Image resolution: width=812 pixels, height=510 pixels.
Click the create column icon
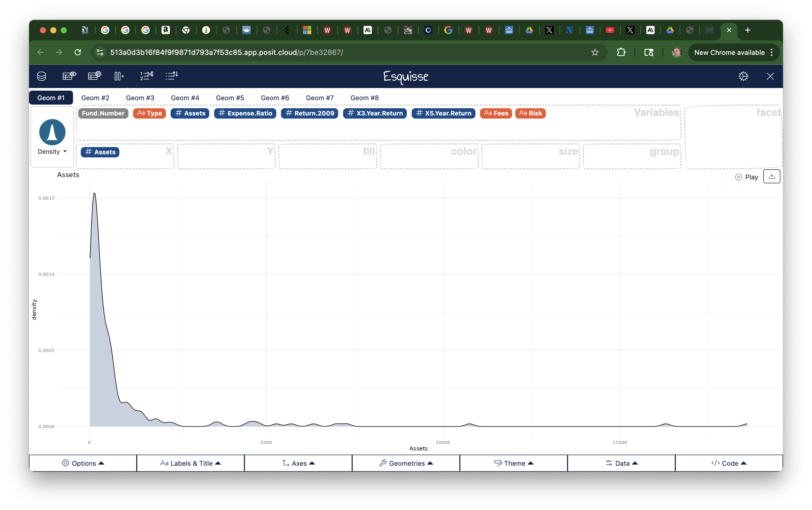(x=119, y=76)
